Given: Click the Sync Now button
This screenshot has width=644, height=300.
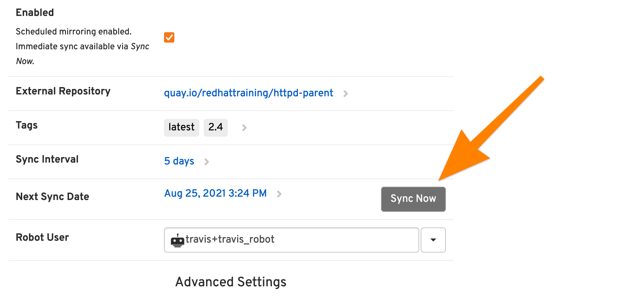Looking at the screenshot, I should [413, 199].
